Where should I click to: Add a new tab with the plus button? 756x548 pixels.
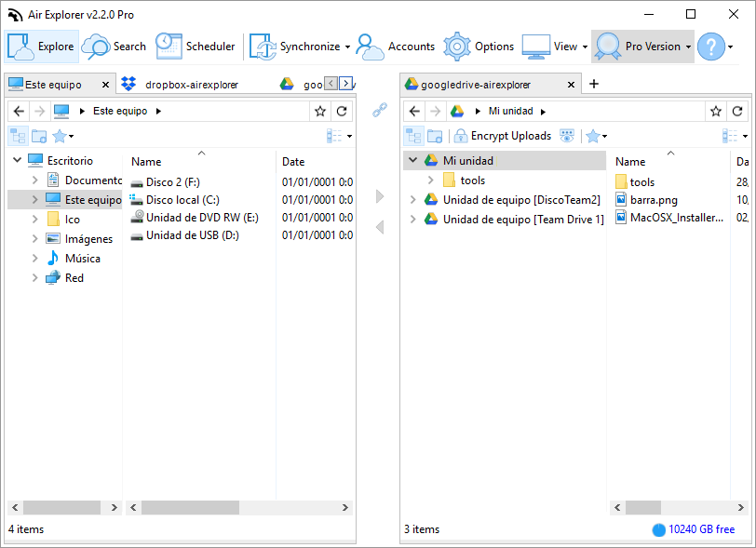594,84
